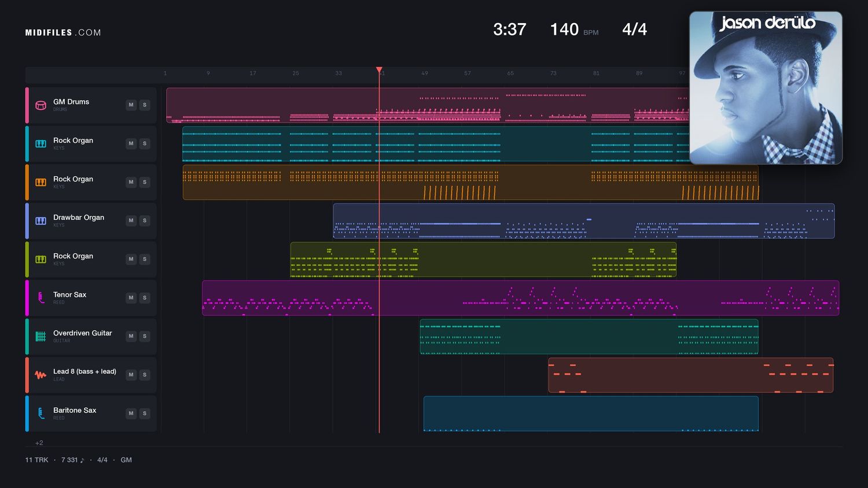The image size is (868, 488).
Task: Click the 7 331 note count
Action: 72,460
